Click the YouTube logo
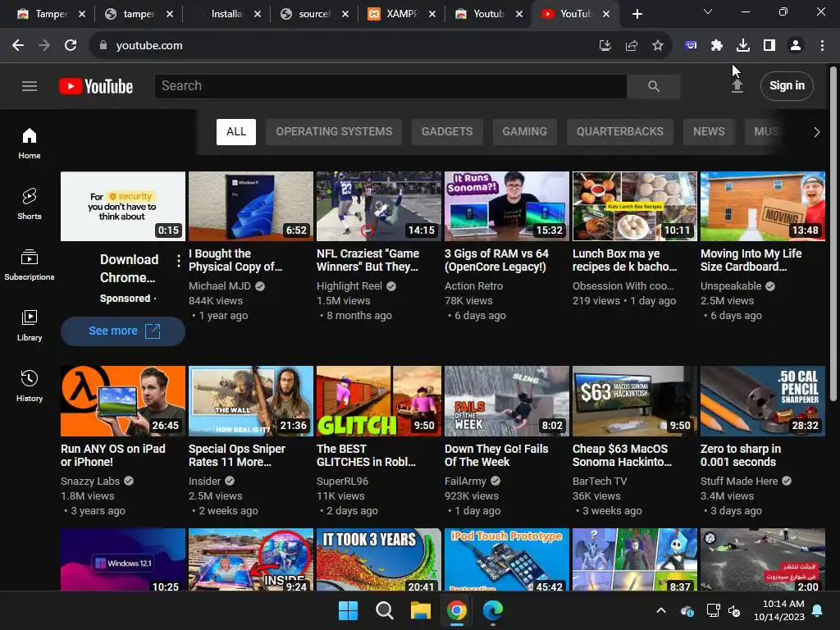Screen dimensions: 840x630 pos(96,86)
